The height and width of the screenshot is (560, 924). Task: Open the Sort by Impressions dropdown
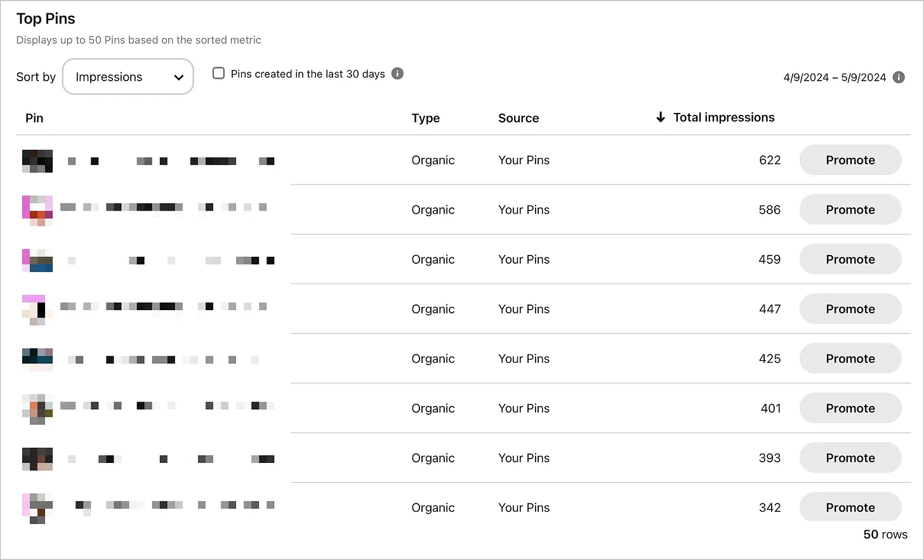click(x=128, y=77)
